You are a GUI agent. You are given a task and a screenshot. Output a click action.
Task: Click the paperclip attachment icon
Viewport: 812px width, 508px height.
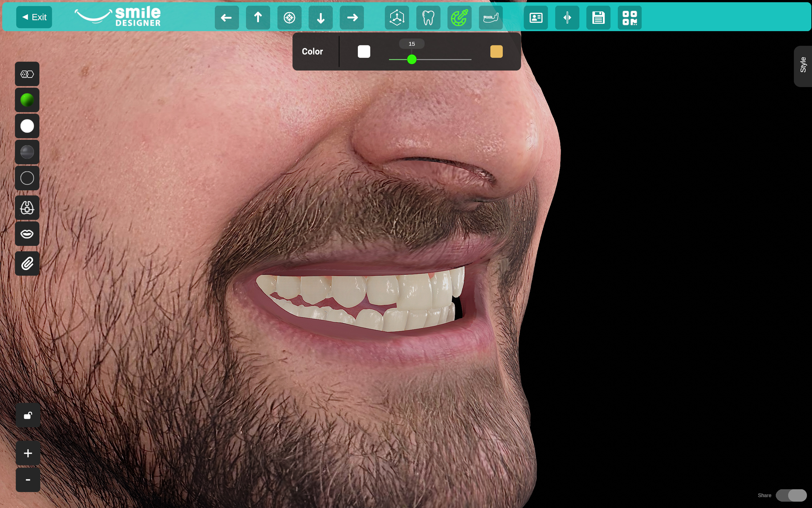[27, 264]
